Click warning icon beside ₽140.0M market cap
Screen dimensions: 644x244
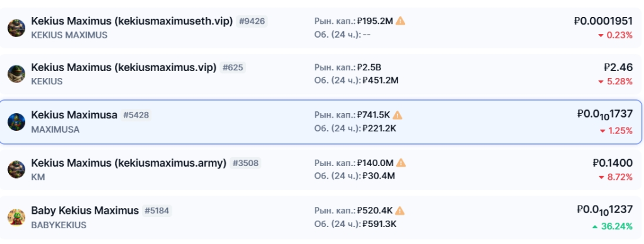401,163
